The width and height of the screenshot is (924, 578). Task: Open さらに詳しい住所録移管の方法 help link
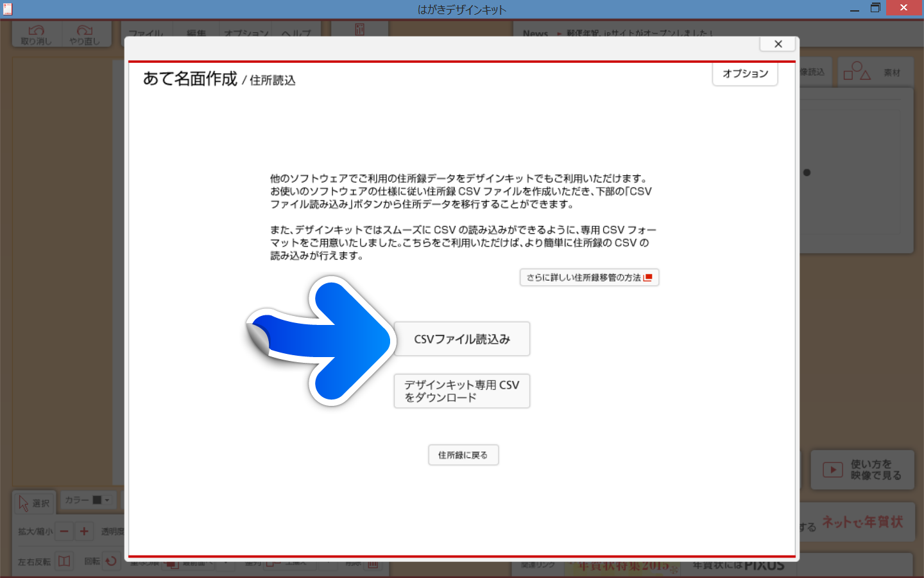(x=589, y=277)
